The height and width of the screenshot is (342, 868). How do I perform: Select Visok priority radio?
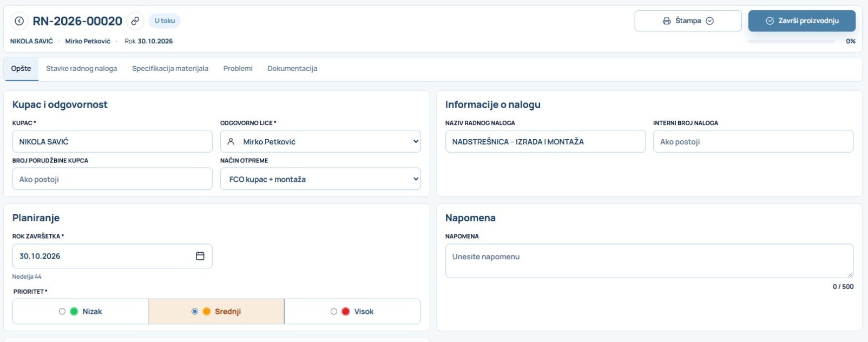point(334,312)
